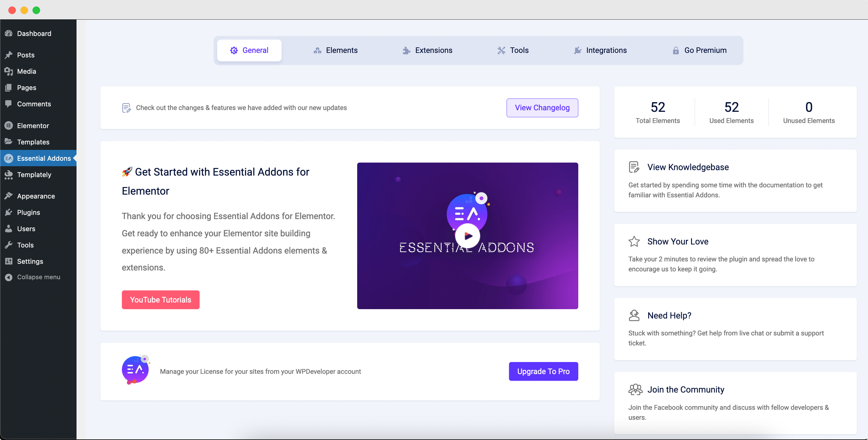Click the Plugins plug icon in sidebar

pos(8,212)
